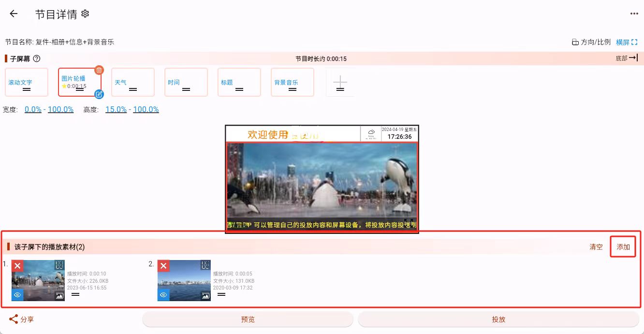Image resolution: width=644 pixels, height=334 pixels.
Task: Remove the second material with its red X
Action: (x=163, y=265)
